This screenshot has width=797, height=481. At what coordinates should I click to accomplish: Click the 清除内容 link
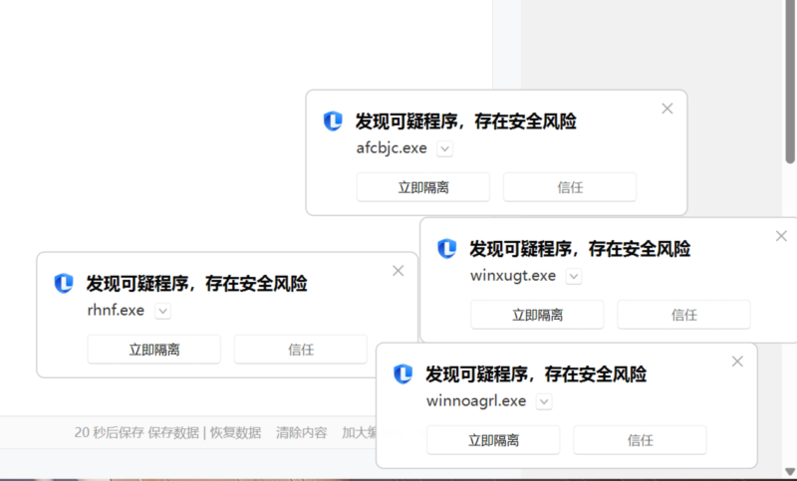pyautogui.click(x=301, y=433)
